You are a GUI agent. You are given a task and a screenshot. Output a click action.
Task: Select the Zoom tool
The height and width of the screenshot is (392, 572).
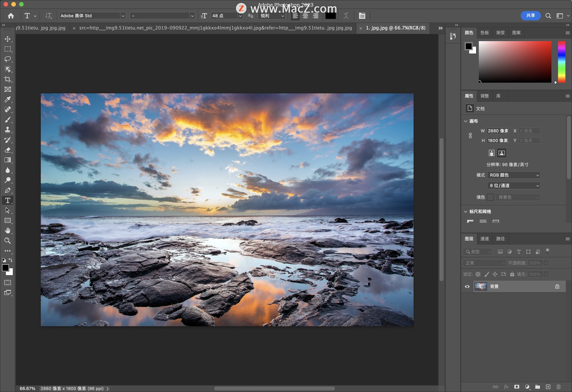pos(8,241)
